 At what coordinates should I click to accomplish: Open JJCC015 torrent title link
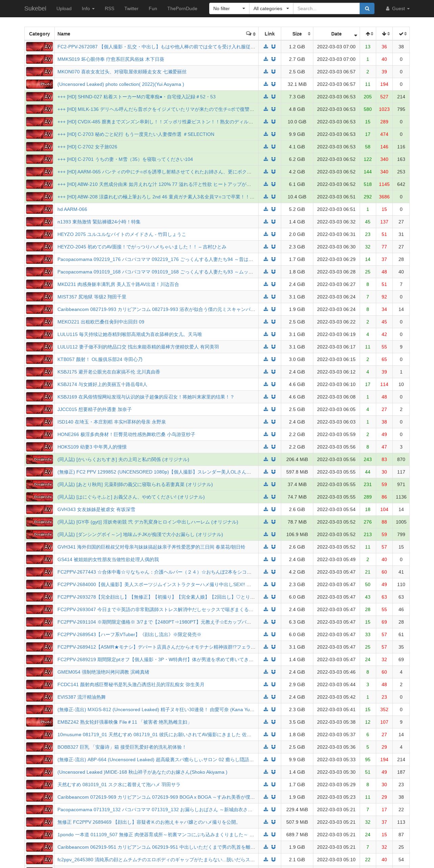(95, 409)
